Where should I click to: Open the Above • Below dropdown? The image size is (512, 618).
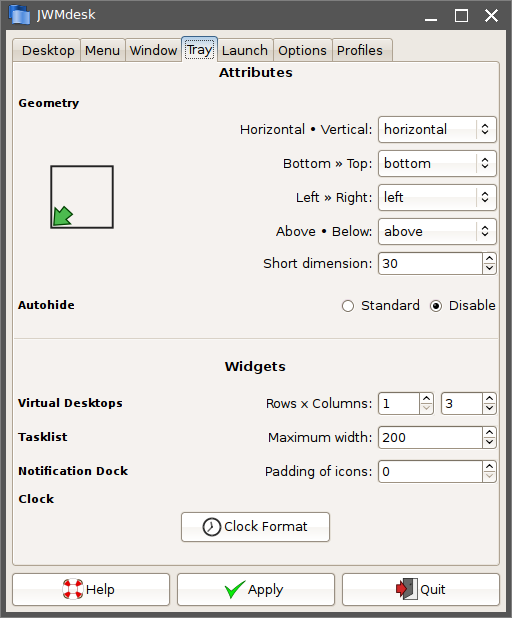(437, 231)
